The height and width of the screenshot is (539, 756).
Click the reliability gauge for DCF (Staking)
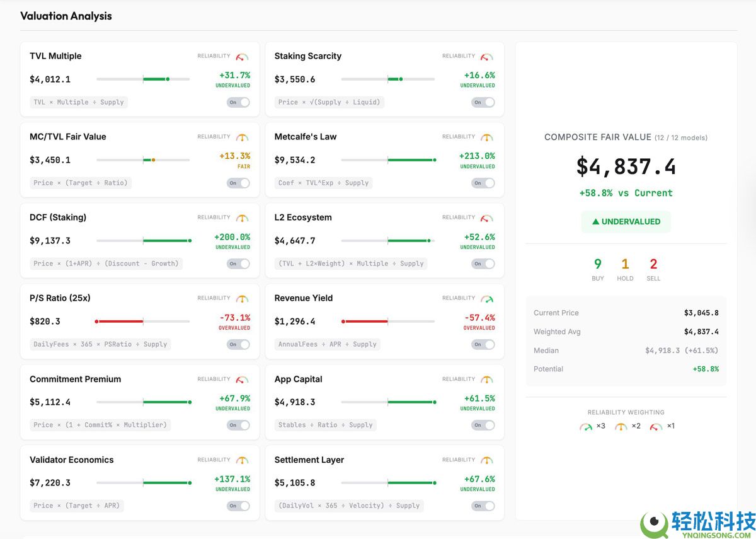(243, 217)
